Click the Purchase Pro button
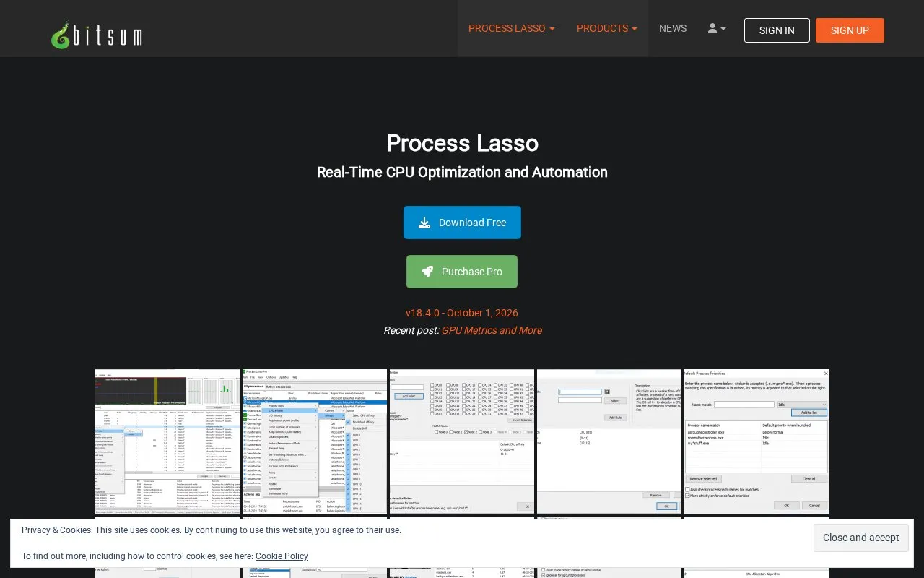The height and width of the screenshot is (578, 924). point(462,272)
